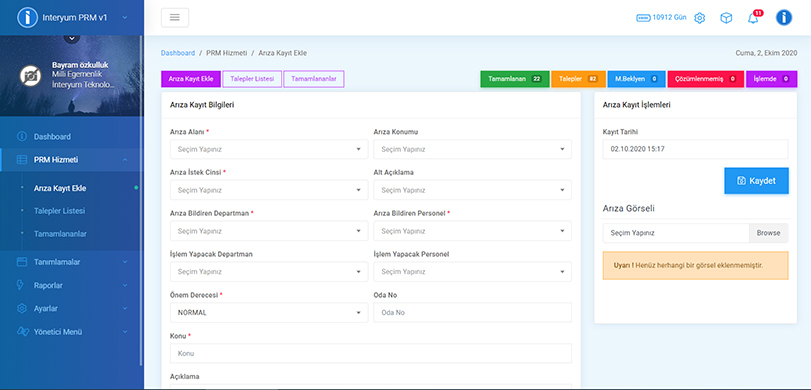The image size is (811, 390).
Task: Click the Interyum PRM logo icon
Action: [x=27, y=18]
